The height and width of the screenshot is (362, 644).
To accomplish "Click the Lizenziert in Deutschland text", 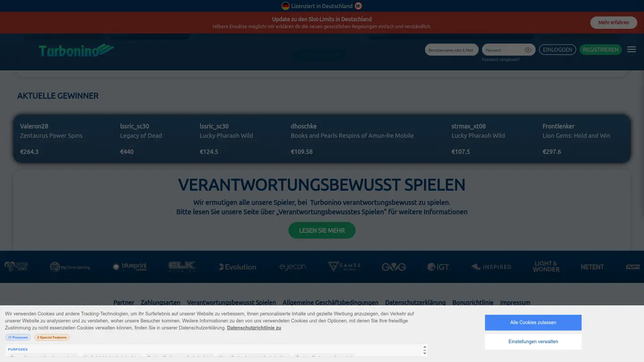I will [x=322, y=6].
